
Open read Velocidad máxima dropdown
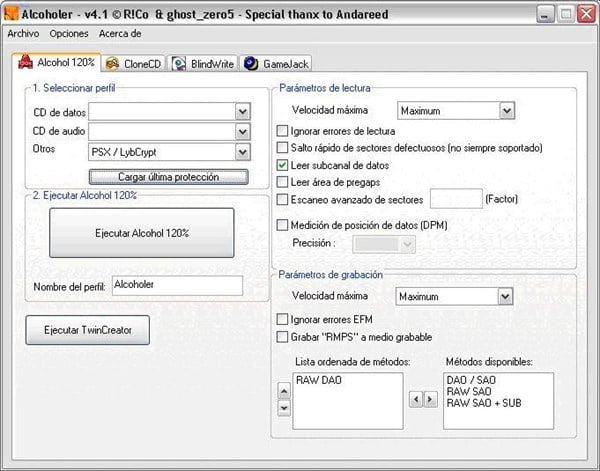point(507,111)
